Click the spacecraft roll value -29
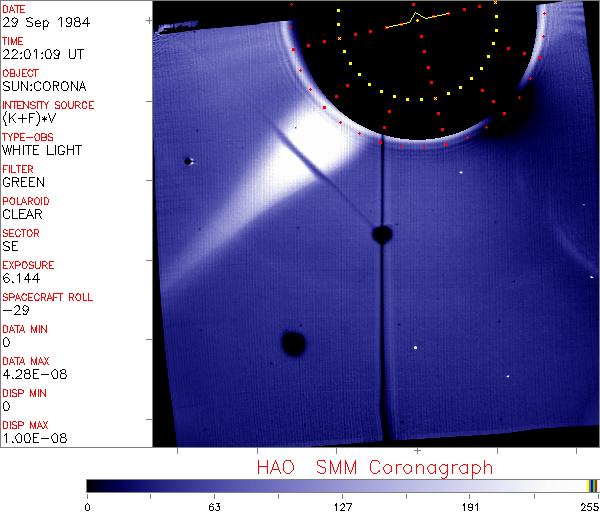Image resolution: width=600 pixels, height=512 pixels. tap(16, 310)
